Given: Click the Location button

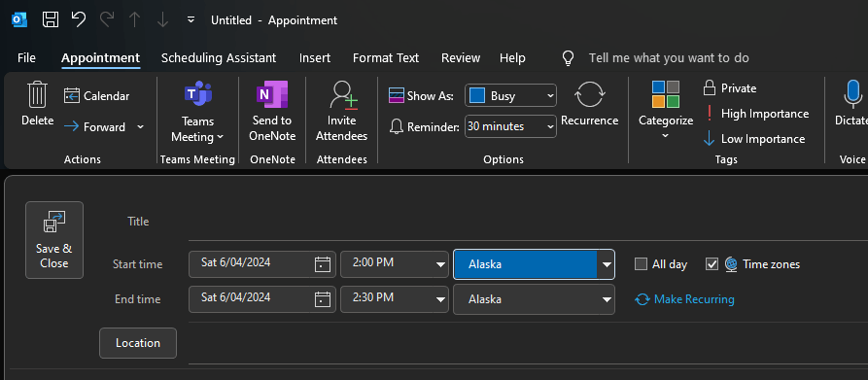Looking at the screenshot, I should (x=138, y=343).
